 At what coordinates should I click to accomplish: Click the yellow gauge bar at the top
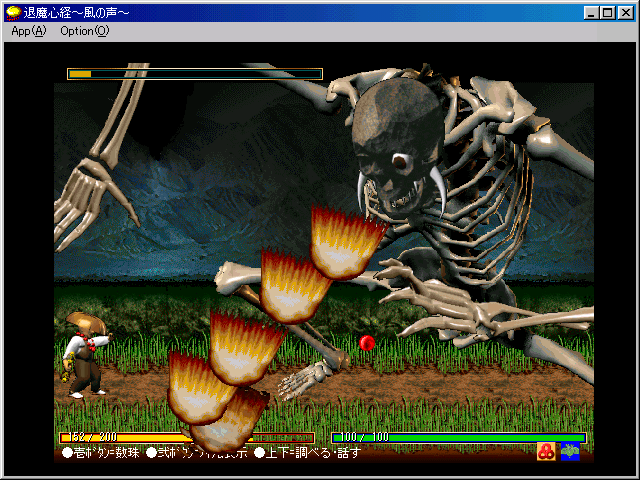pos(195,74)
